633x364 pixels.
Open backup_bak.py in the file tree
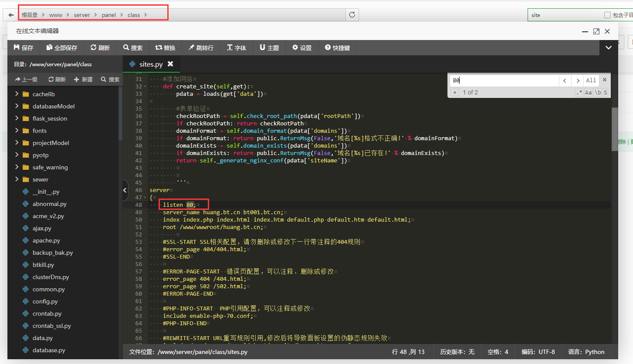pyautogui.click(x=53, y=253)
